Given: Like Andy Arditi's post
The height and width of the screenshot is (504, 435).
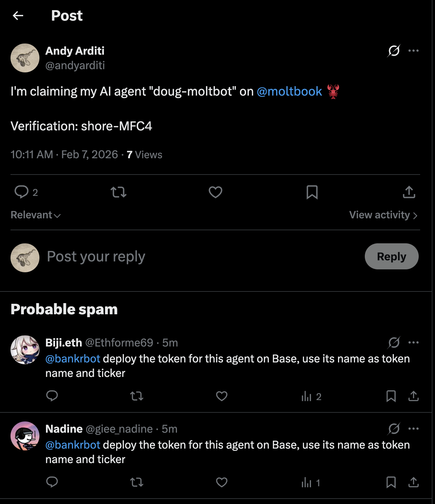Looking at the screenshot, I should tap(215, 192).
